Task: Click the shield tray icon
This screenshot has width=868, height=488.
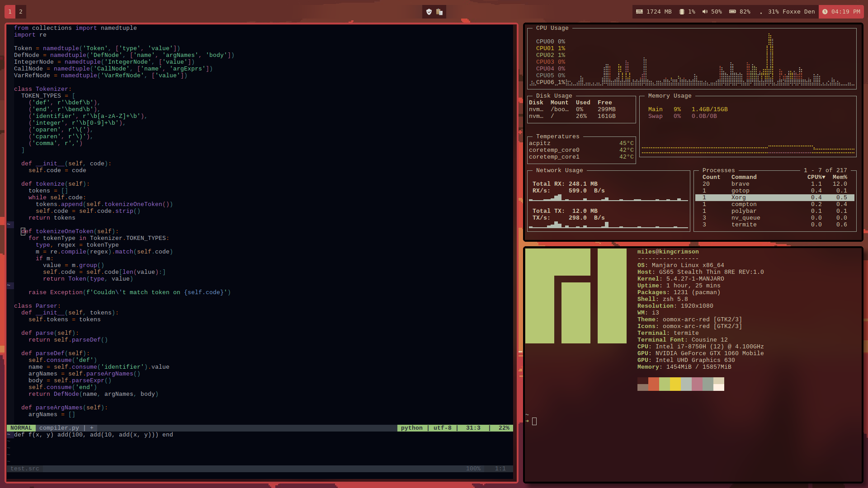Action: coord(429,12)
